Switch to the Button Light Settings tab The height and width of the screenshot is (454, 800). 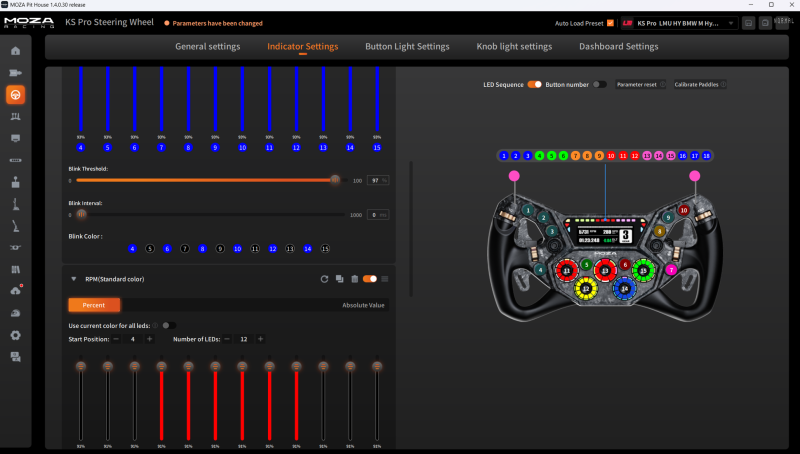(x=407, y=46)
